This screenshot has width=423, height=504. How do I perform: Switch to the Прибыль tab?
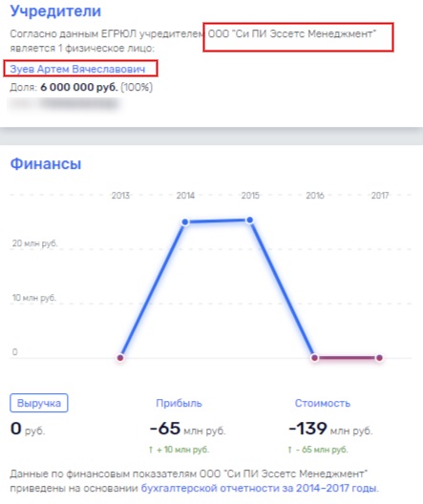[180, 403]
